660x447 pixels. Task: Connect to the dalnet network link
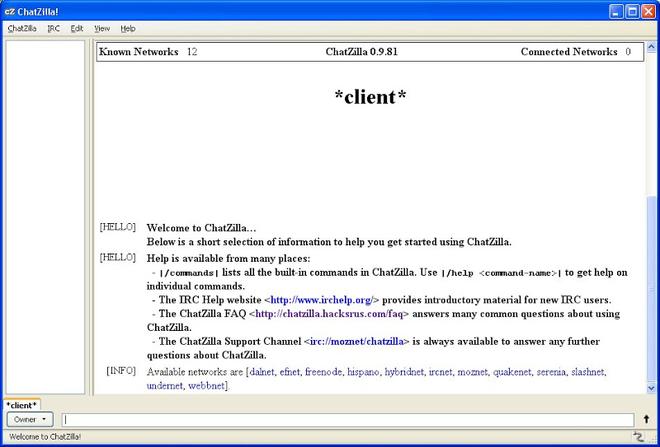(262, 372)
